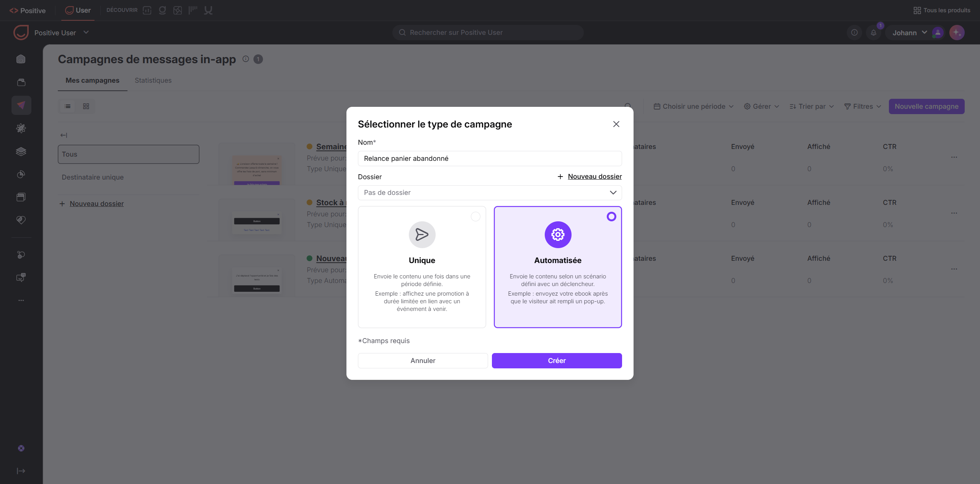Click the User product tab
980x484 pixels.
(78, 10)
